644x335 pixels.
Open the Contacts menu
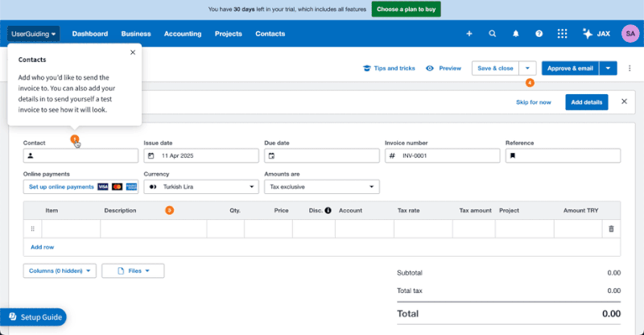click(270, 34)
